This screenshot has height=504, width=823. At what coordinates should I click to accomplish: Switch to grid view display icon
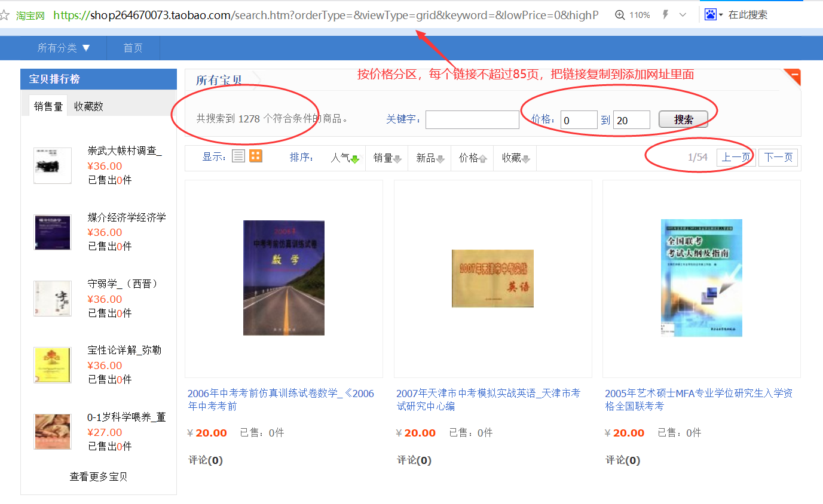(256, 156)
